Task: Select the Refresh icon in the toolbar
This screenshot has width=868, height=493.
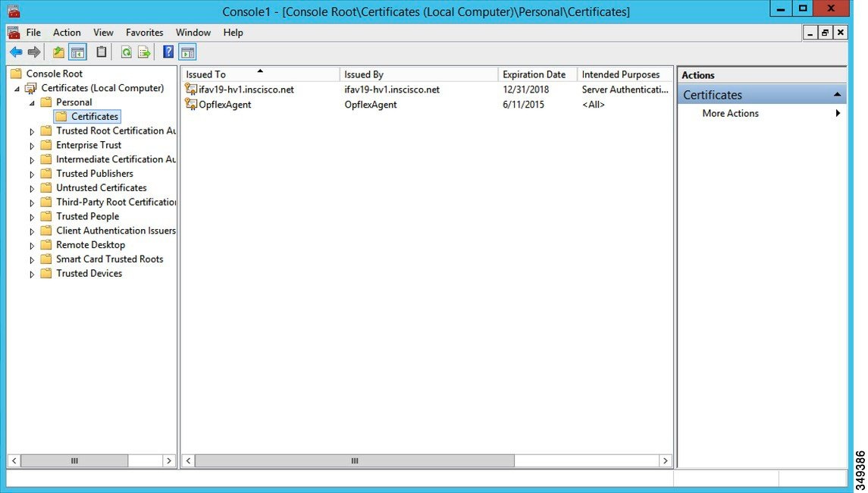Action: coord(126,52)
